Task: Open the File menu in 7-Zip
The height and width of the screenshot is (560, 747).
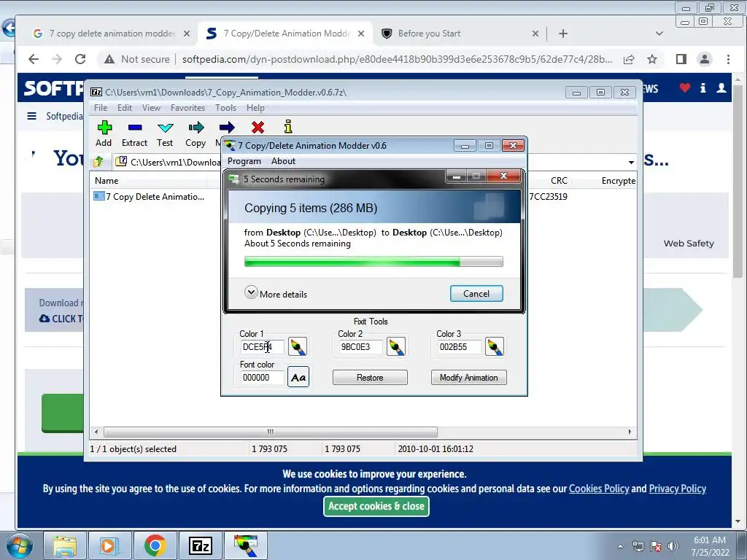Action: click(101, 108)
